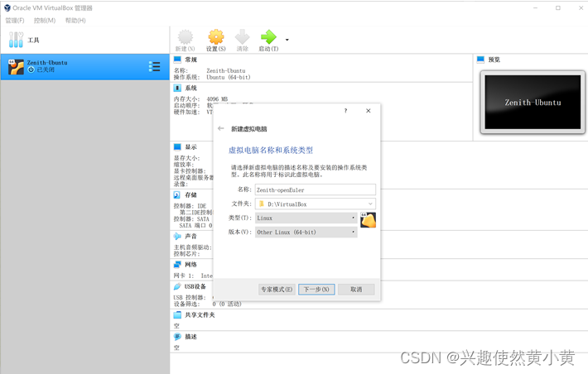The height and width of the screenshot is (374, 588).
Task: Click the VirtualBox title bar logo
Action: [x=7, y=8]
